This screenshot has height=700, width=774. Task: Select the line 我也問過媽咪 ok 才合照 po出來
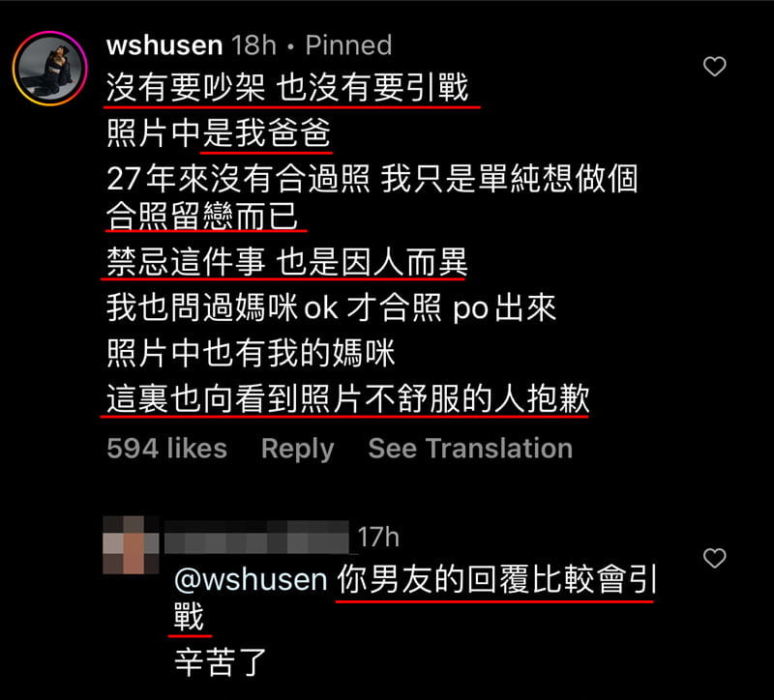[331, 307]
